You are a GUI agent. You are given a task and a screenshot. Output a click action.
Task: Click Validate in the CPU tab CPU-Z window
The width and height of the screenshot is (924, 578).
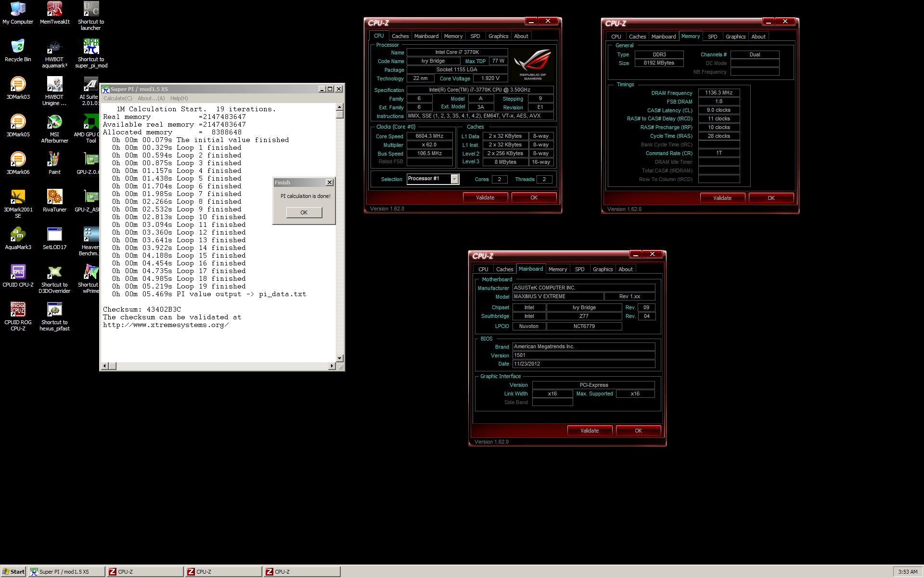tap(485, 197)
